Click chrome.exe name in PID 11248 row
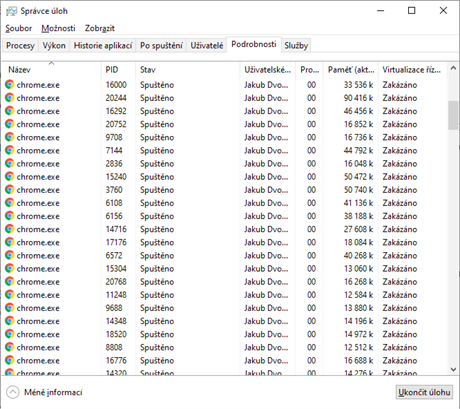The height and width of the screenshot is (409, 460). [x=38, y=295]
